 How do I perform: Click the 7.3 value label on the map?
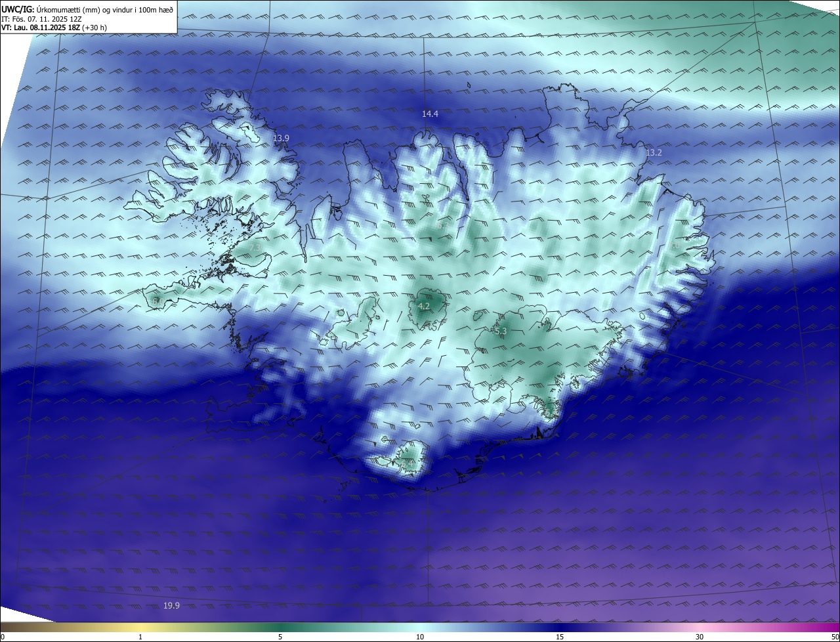(255, 247)
